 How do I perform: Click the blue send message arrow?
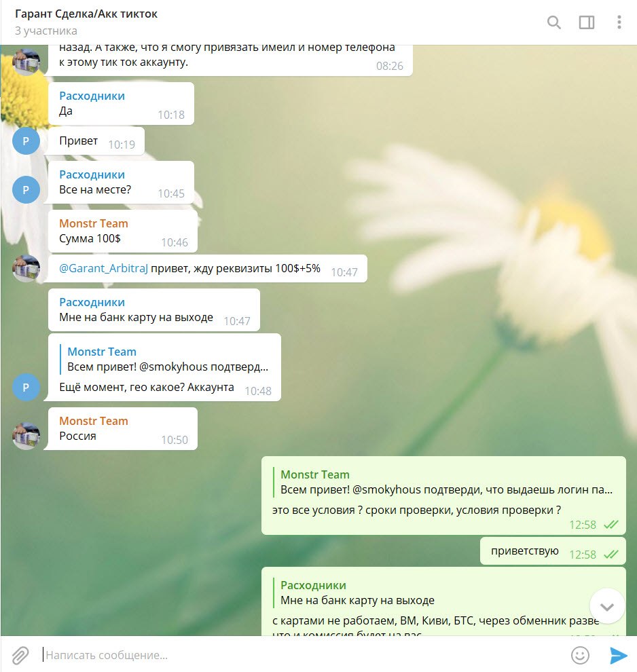point(619,655)
